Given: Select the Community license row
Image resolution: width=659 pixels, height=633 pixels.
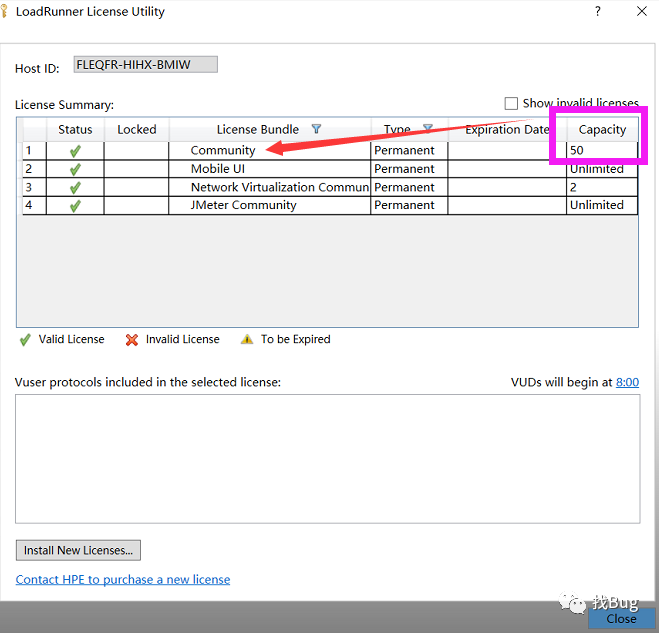Looking at the screenshot, I should (x=330, y=150).
